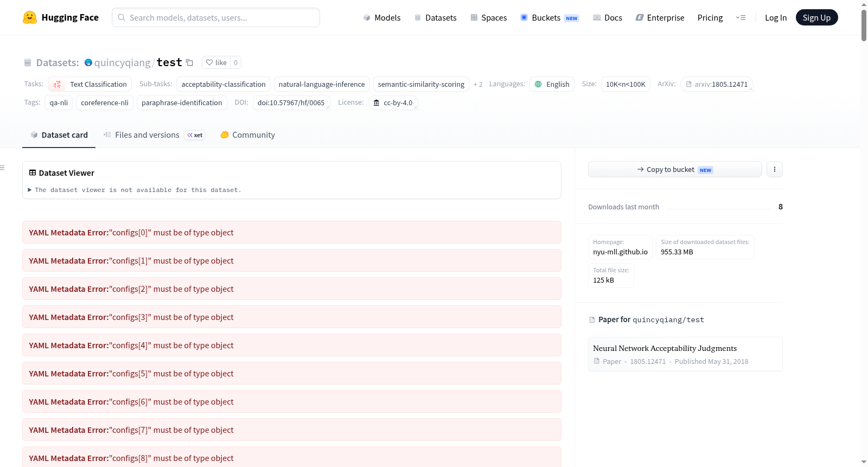Click the Copy to bucket button

tap(675, 169)
